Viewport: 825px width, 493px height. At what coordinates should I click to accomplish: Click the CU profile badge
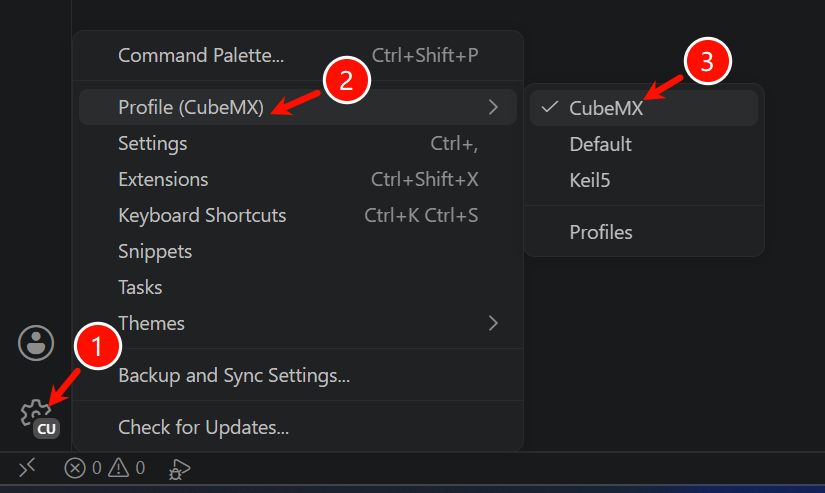[x=46, y=429]
